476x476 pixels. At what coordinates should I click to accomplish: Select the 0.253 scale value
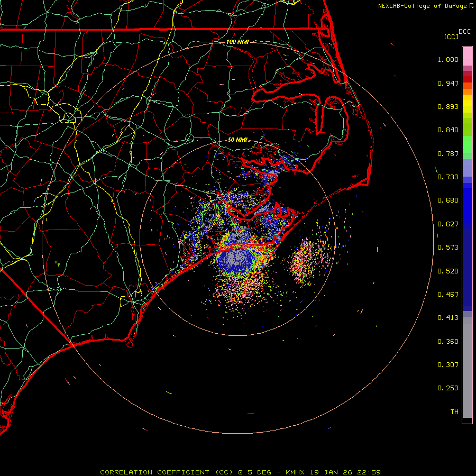pos(448,388)
